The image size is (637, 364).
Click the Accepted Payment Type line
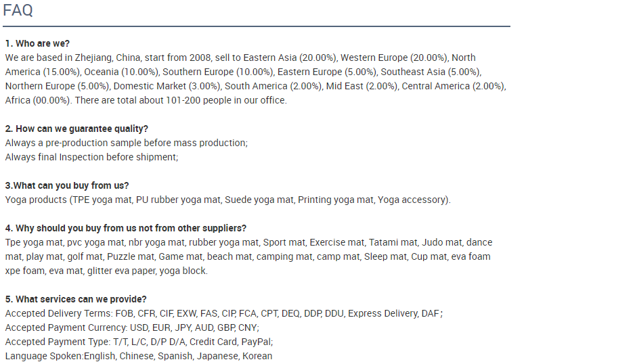[139, 342]
